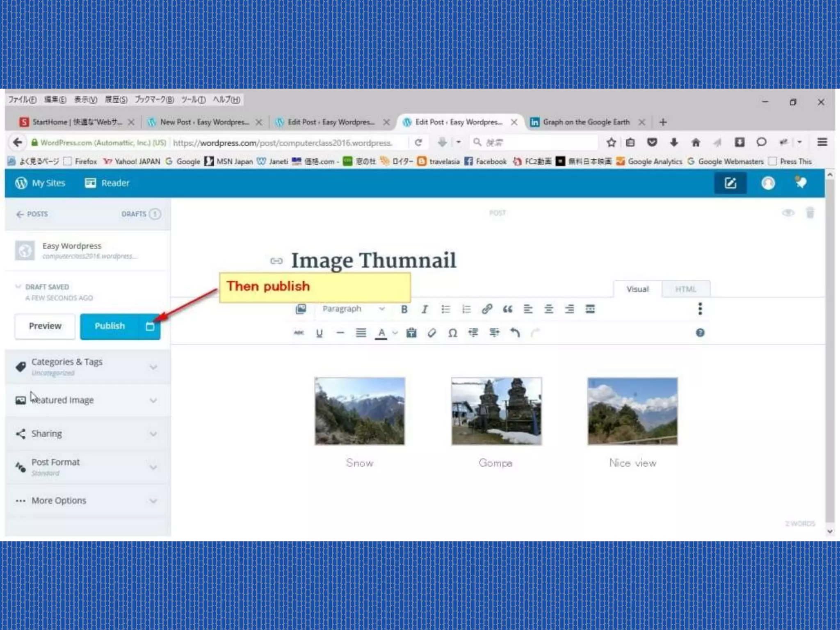Screen dimensions: 840x630
Task: Apply blockquote formatting
Action: click(507, 309)
